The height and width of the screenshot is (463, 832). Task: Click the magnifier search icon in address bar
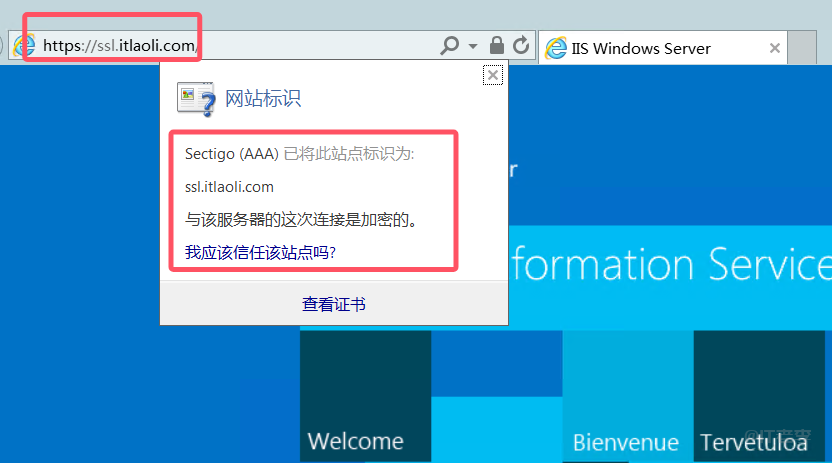pos(450,46)
